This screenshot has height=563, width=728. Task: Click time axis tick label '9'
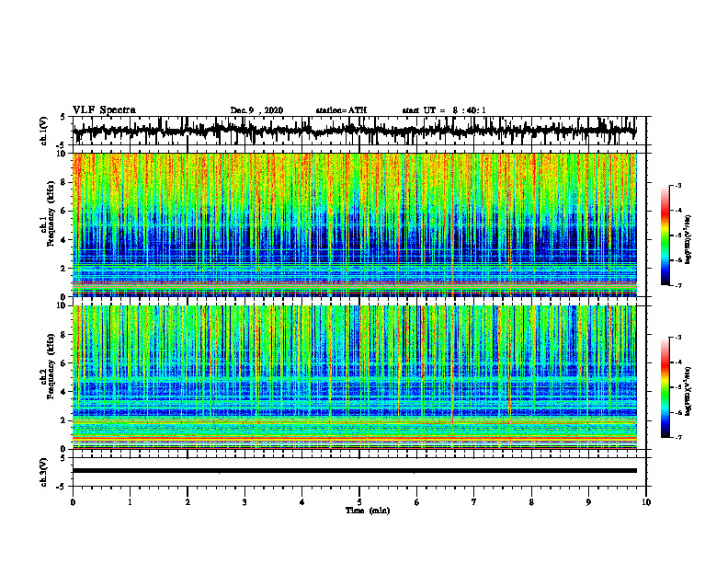pos(588,502)
